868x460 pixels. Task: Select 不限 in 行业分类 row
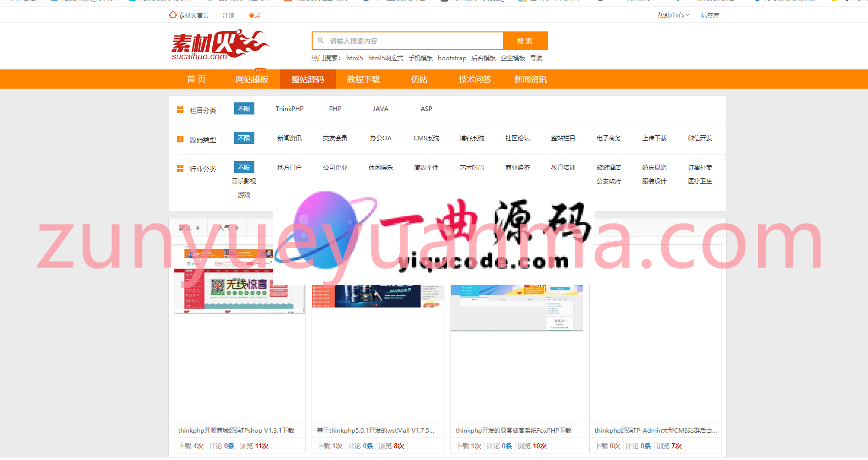tap(244, 167)
